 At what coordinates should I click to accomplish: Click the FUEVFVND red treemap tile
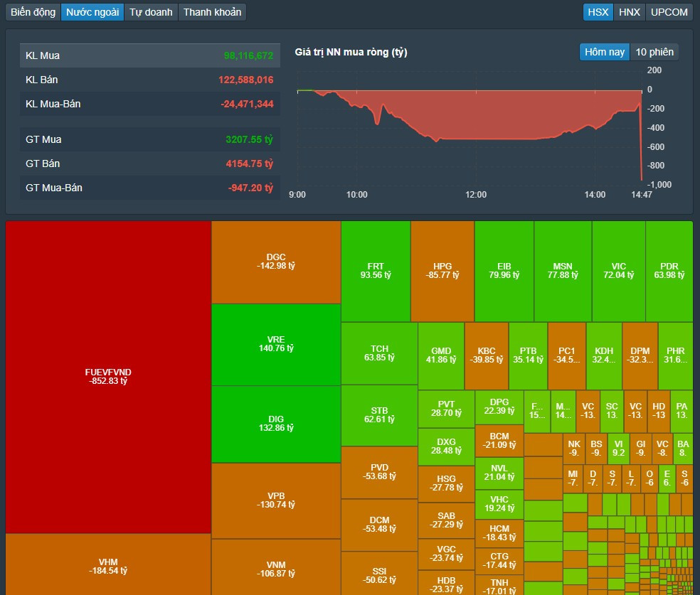click(x=108, y=376)
